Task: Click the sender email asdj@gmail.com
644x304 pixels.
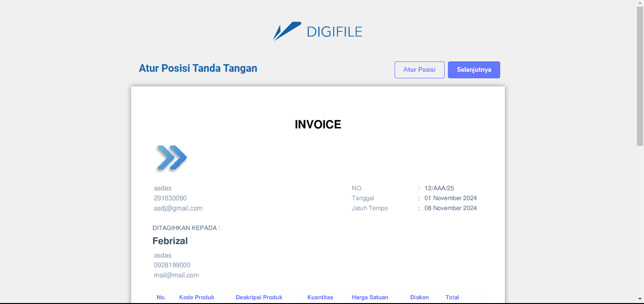Action: click(x=178, y=208)
